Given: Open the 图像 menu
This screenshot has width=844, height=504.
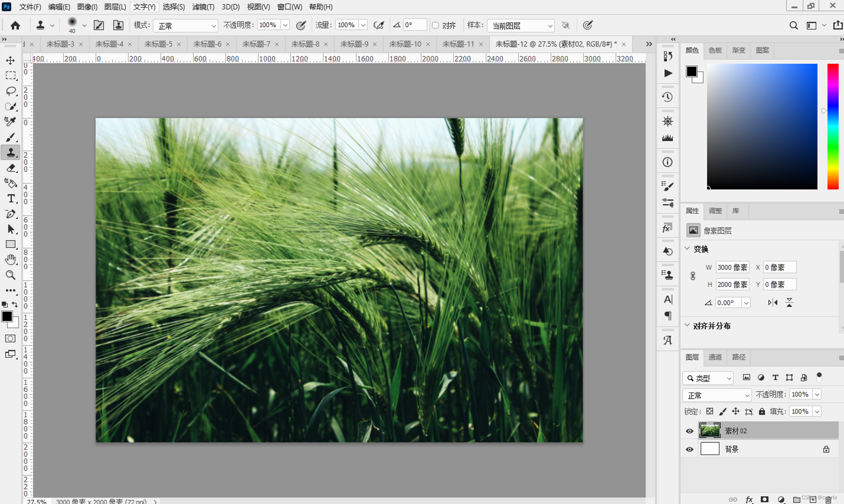Looking at the screenshot, I should (x=87, y=7).
